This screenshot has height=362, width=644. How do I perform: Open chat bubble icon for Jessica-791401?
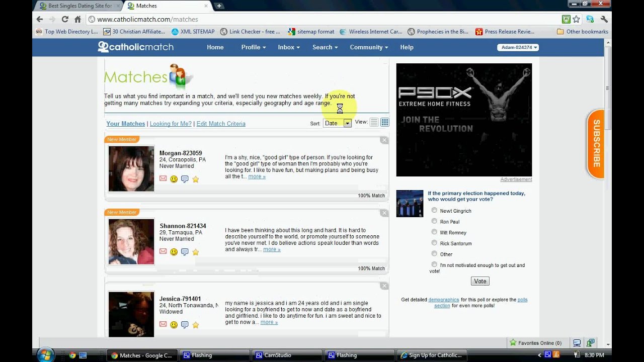[x=185, y=325]
